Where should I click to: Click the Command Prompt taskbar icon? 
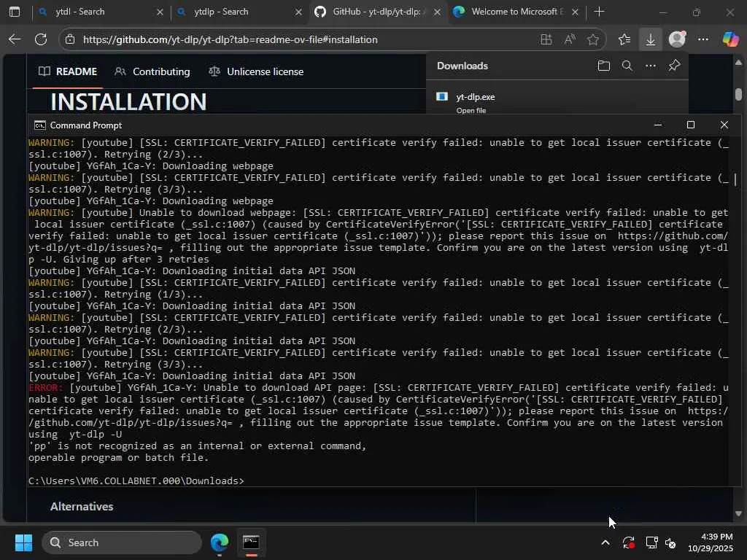click(251, 542)
